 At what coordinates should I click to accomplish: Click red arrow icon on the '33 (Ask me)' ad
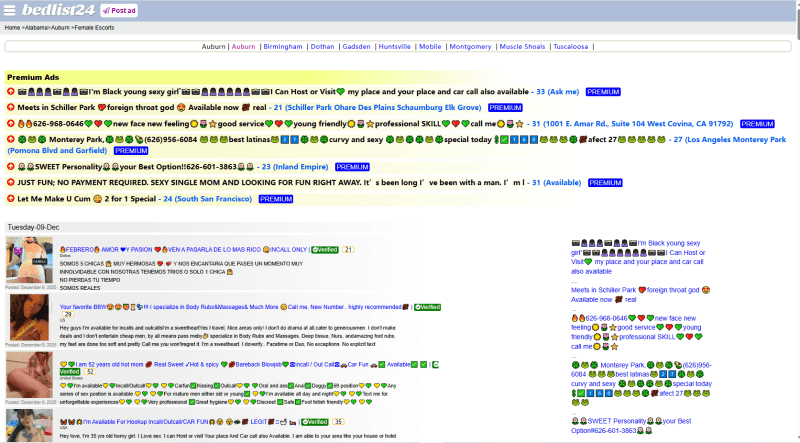[11, 92]
